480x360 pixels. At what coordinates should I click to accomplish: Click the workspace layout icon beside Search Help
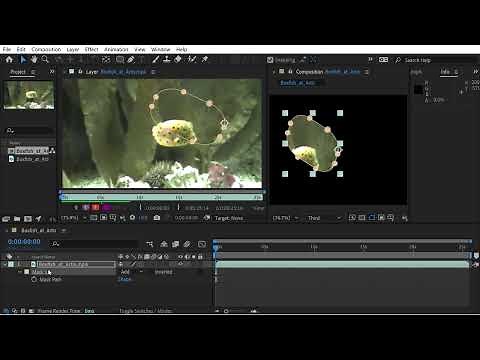tap(383, 60)
